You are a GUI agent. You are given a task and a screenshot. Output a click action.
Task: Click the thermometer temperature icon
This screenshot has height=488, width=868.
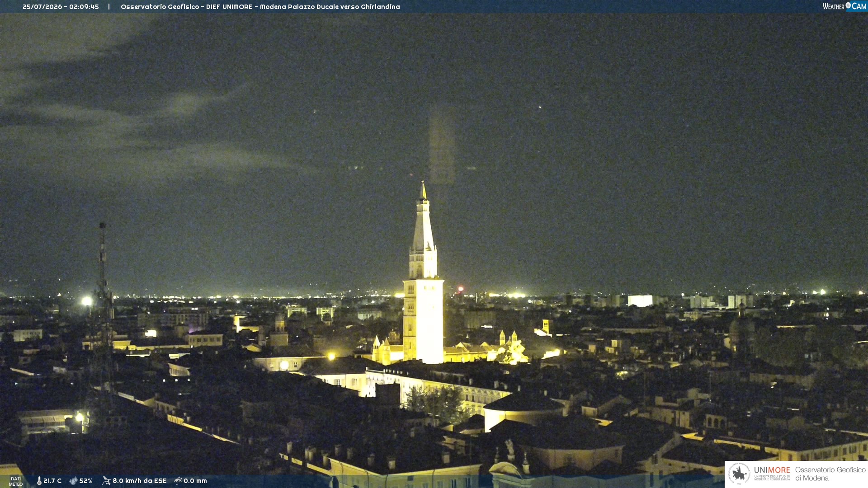39,481
